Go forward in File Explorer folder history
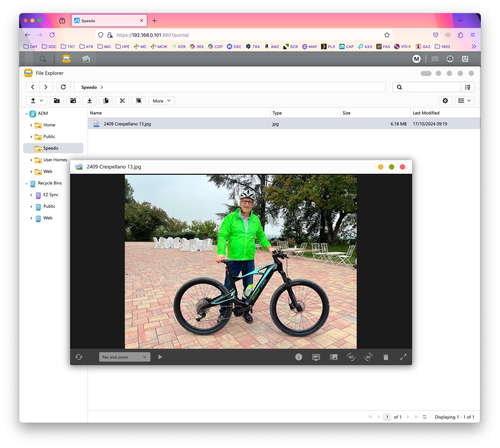500x448 pixels. pos(46,87)
